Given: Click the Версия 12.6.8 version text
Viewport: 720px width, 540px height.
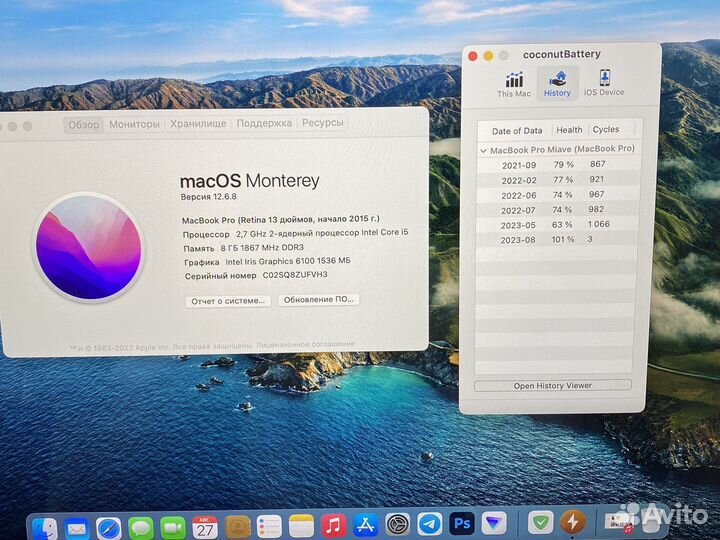Looking at the screenshot, I should (208, 197).
